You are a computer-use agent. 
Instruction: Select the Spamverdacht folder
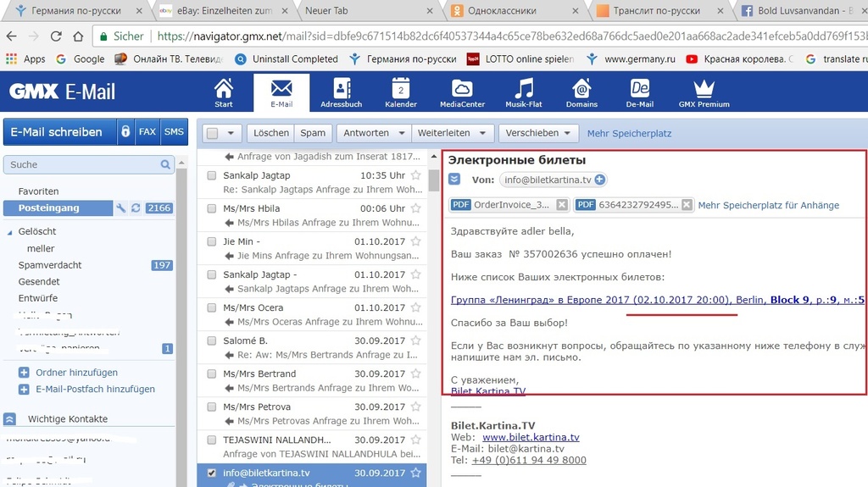(x=50, y=265)
